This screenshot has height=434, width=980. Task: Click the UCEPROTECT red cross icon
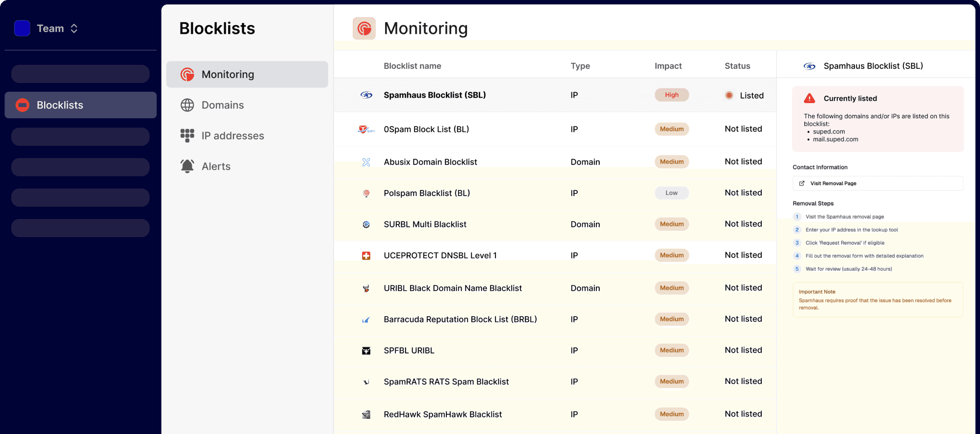(366, 256)
